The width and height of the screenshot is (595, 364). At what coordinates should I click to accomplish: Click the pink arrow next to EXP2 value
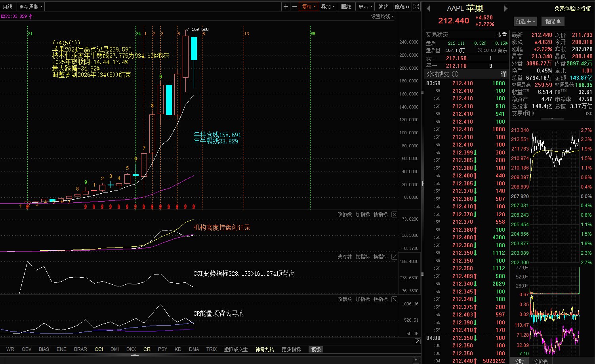pos(31,16)
